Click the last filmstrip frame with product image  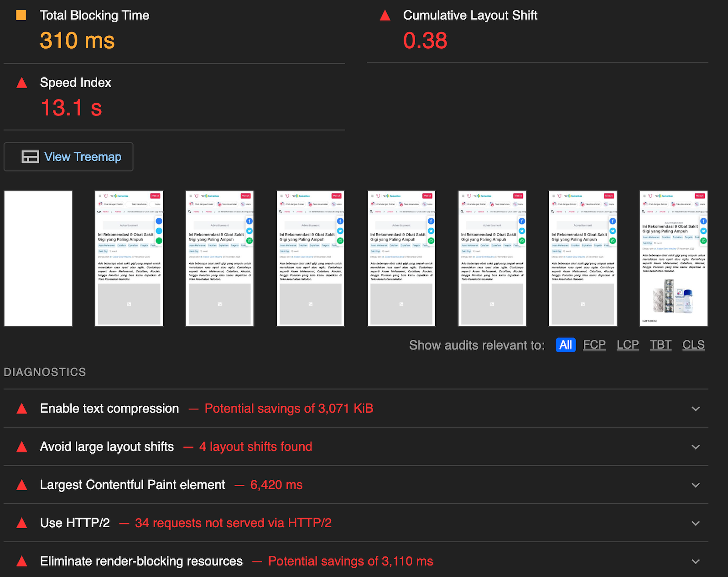(673, 258)
